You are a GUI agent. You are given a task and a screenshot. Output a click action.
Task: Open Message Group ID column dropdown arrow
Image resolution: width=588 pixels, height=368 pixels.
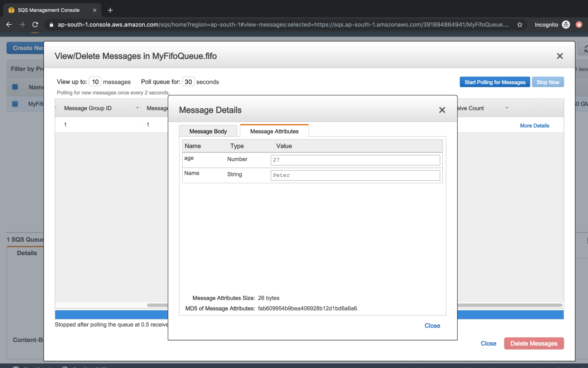tap(137, 108)
